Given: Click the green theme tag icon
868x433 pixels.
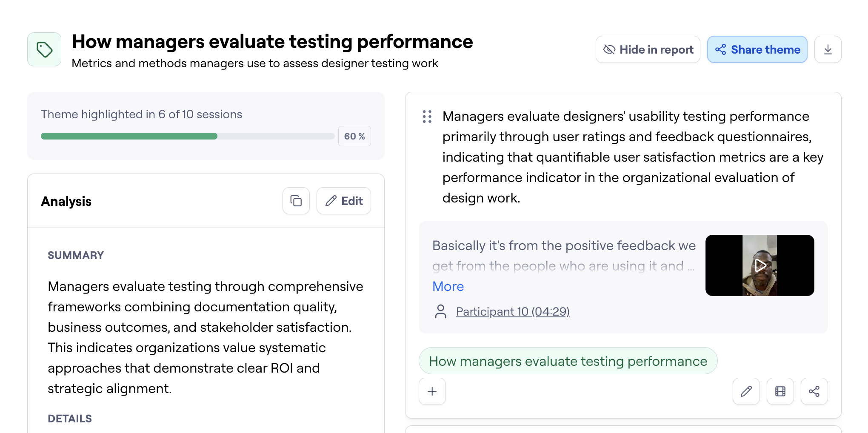Looking at the screenshot, I should (44, 50).
